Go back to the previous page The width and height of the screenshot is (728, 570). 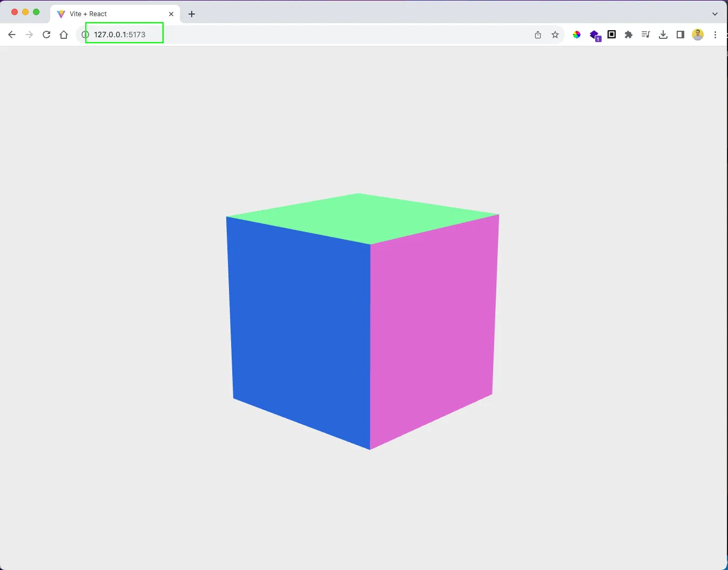tap(12, 35)
